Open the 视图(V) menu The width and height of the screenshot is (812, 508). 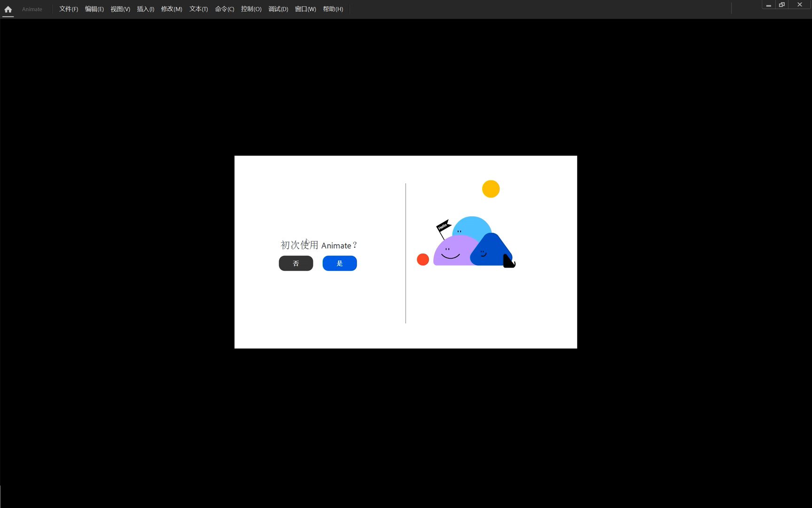[120, 9]
